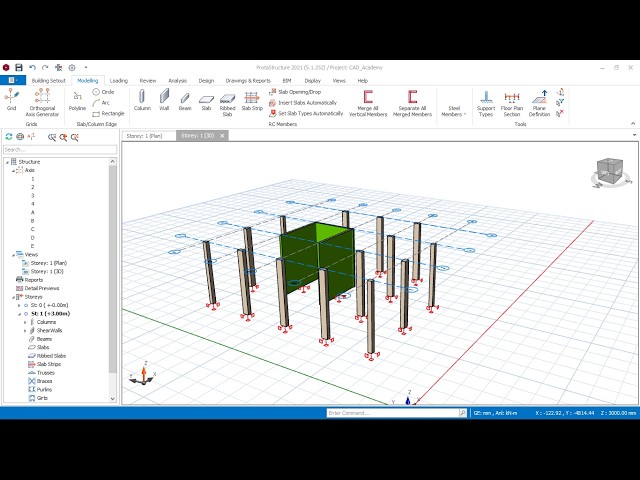Open the BIM ribbon tab

click(287, 81)
